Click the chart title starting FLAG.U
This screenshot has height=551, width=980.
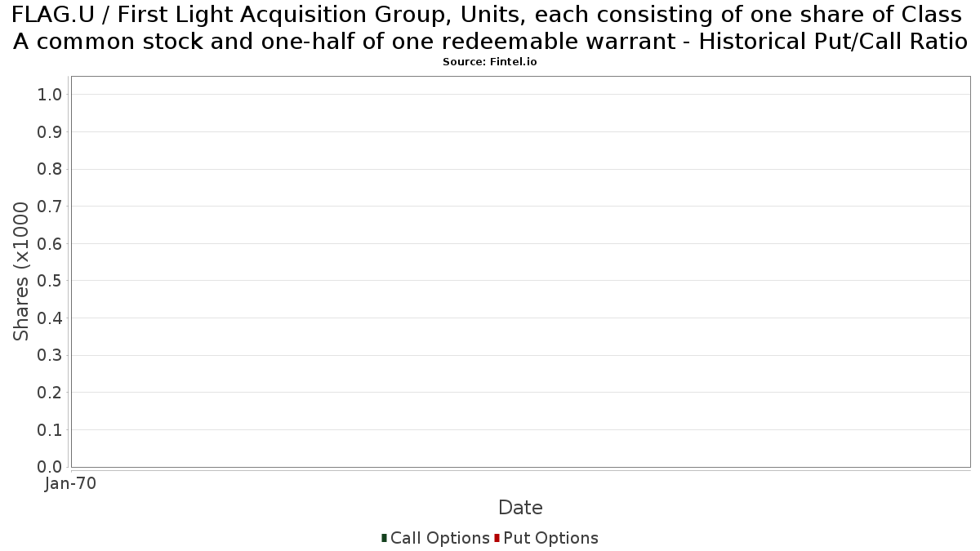coord(490,27)
